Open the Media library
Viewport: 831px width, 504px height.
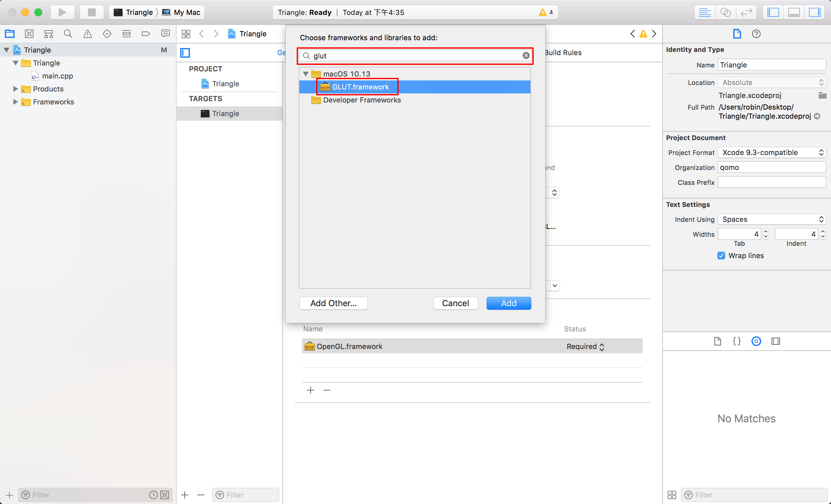(776, 341)
